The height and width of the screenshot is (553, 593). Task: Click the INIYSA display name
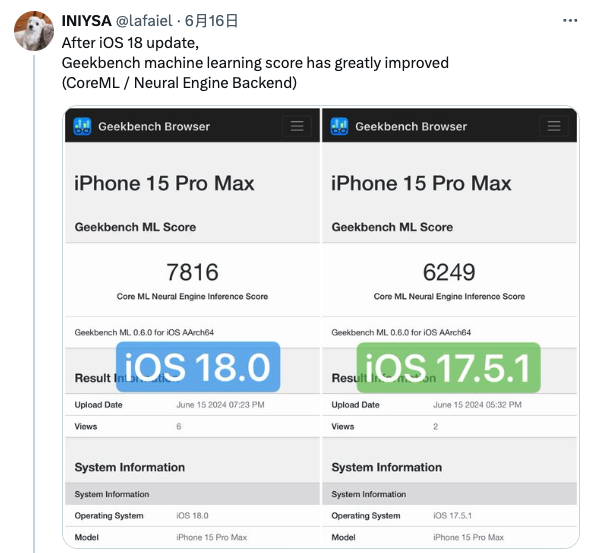coord(87,20)
